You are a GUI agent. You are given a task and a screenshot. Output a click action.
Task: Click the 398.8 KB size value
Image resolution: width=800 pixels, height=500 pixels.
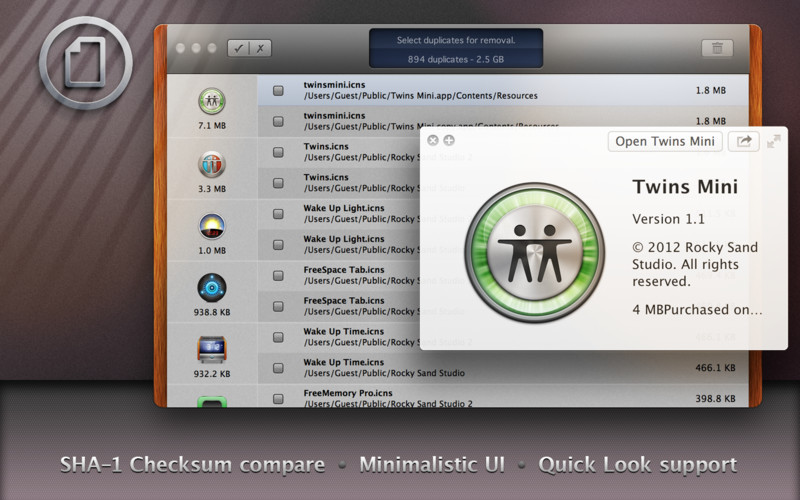(x=715, y=398)
